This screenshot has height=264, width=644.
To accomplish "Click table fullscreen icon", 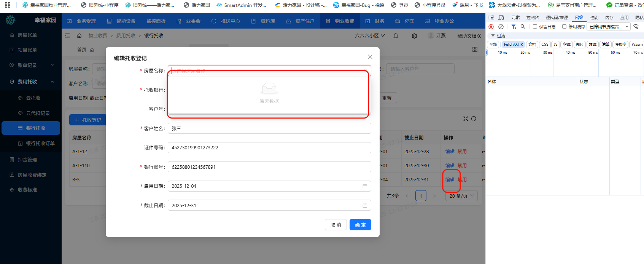I will pos(466,119).
